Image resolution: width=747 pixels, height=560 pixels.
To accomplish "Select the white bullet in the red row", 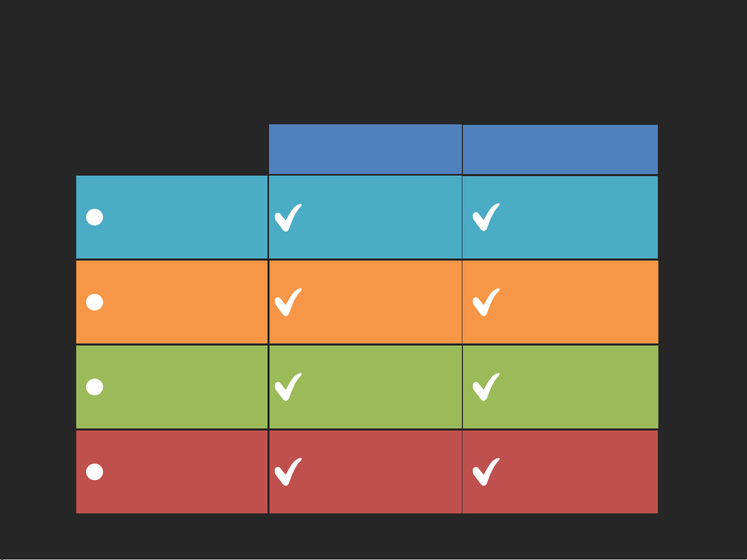I will point(94,472).
